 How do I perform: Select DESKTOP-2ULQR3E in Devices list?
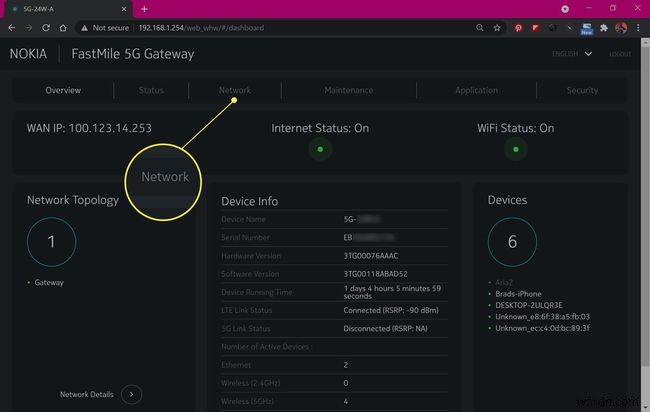(x=529, y=305)
